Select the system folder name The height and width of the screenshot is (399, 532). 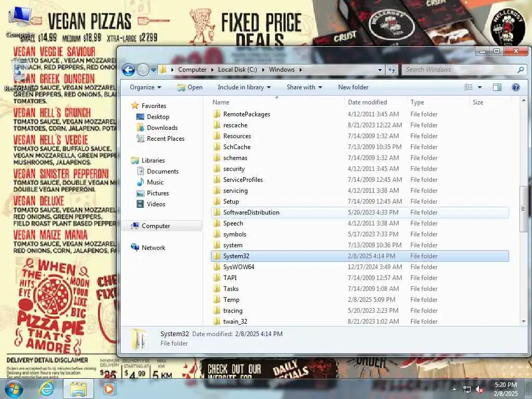(x=233, y=245)
